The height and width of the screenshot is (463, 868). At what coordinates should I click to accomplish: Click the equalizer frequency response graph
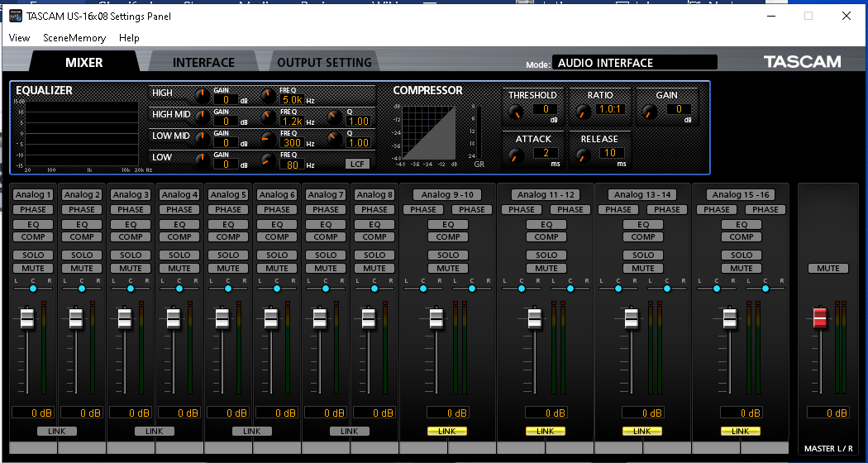click(81, 133)
